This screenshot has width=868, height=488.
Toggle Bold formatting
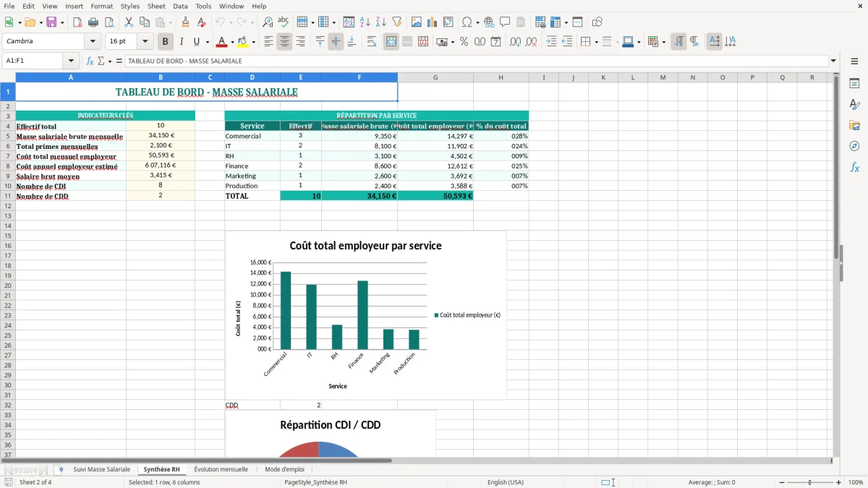pyautogui.click(x=166, y=42)
